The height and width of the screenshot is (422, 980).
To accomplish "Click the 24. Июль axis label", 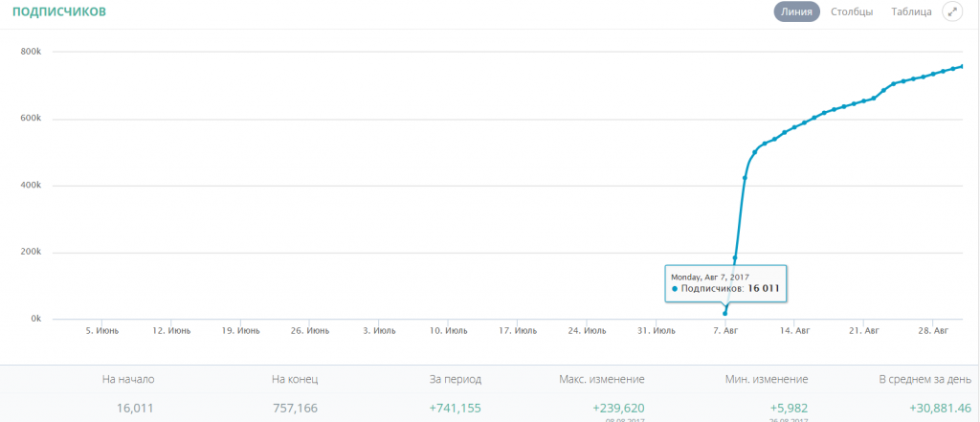I will pos(587,331).
